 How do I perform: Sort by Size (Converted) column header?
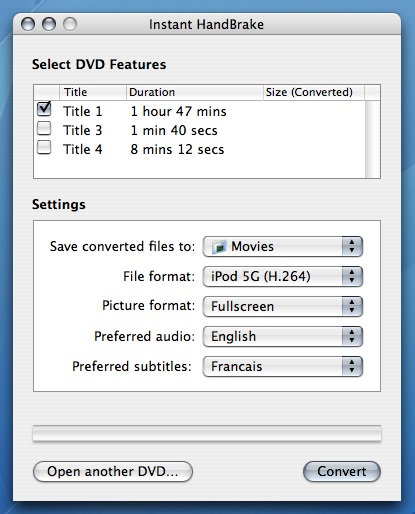point(314,92)
